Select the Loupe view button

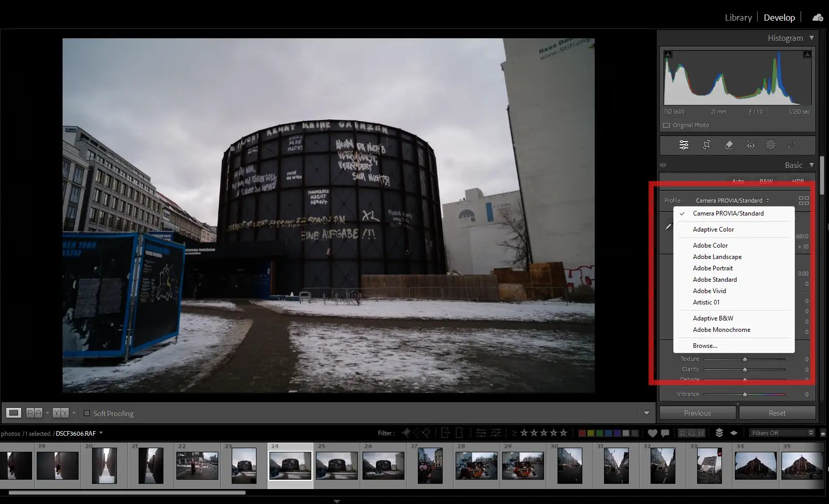tap(13, 413)
